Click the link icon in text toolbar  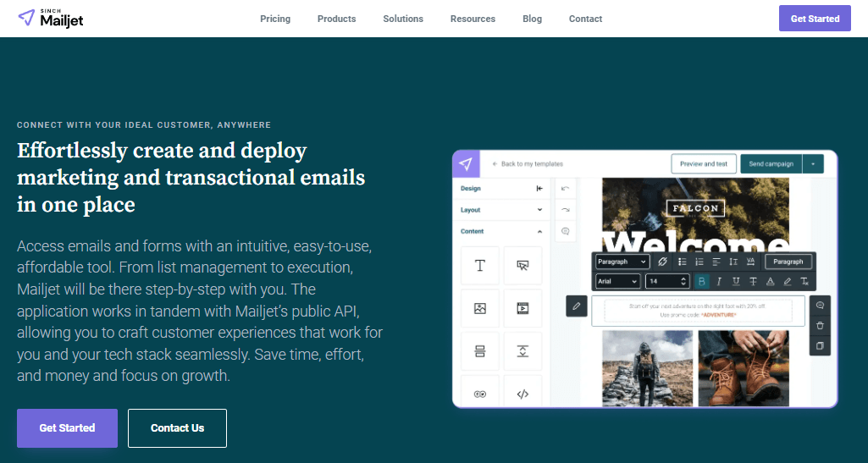pyautogui.click(x=662, y=262)
